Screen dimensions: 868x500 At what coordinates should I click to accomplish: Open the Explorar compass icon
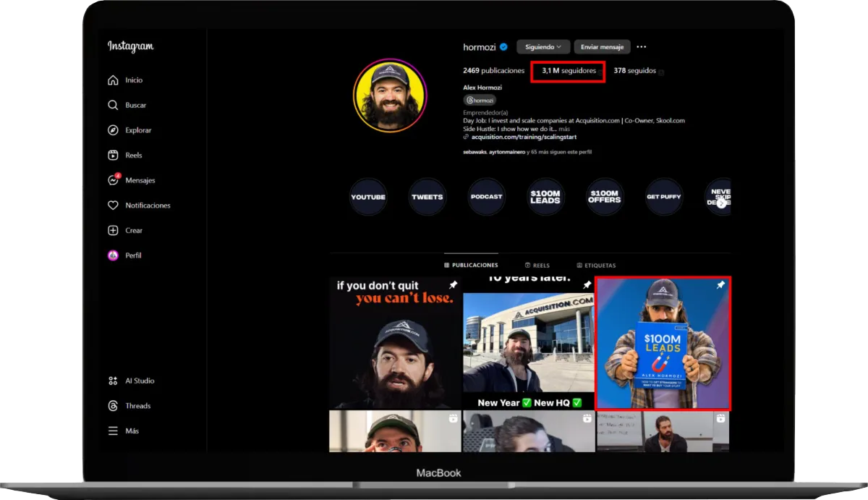click(113, 130)
